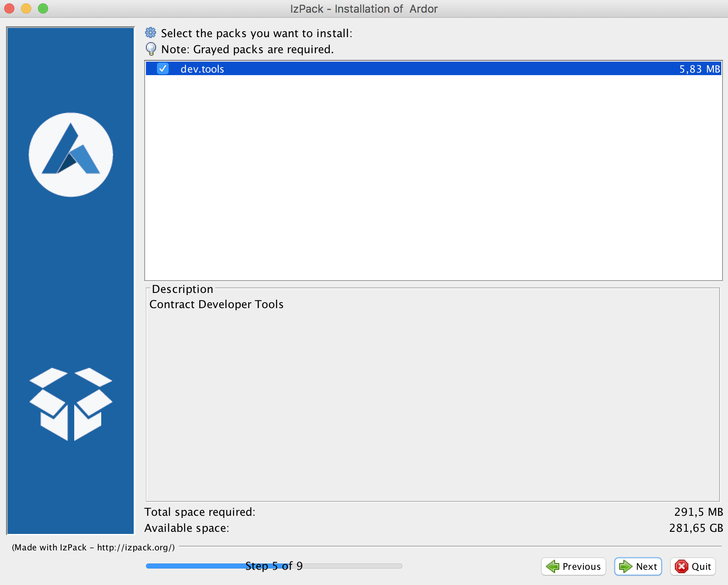Screen dimensions: 728x585
Task: Click the Step 5 of 9 progress bar
Action: (274, 566)
